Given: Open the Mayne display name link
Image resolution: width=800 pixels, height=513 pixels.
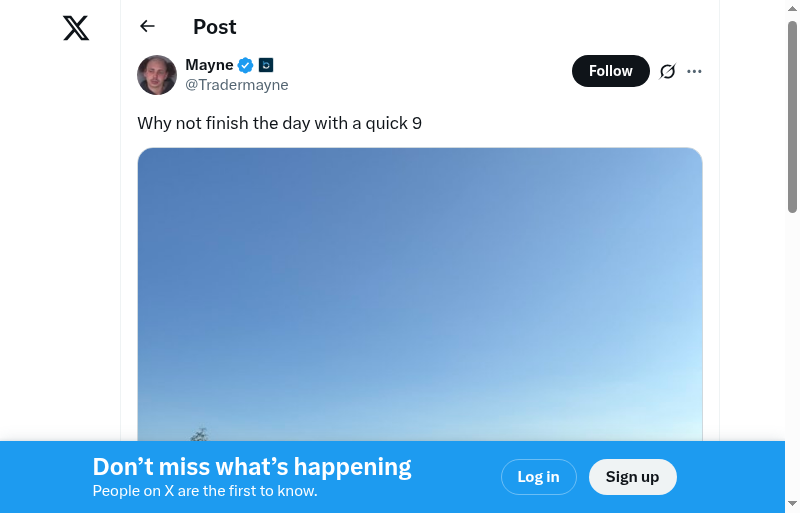Looking at the screenshot, I should (x=209, y=65).
